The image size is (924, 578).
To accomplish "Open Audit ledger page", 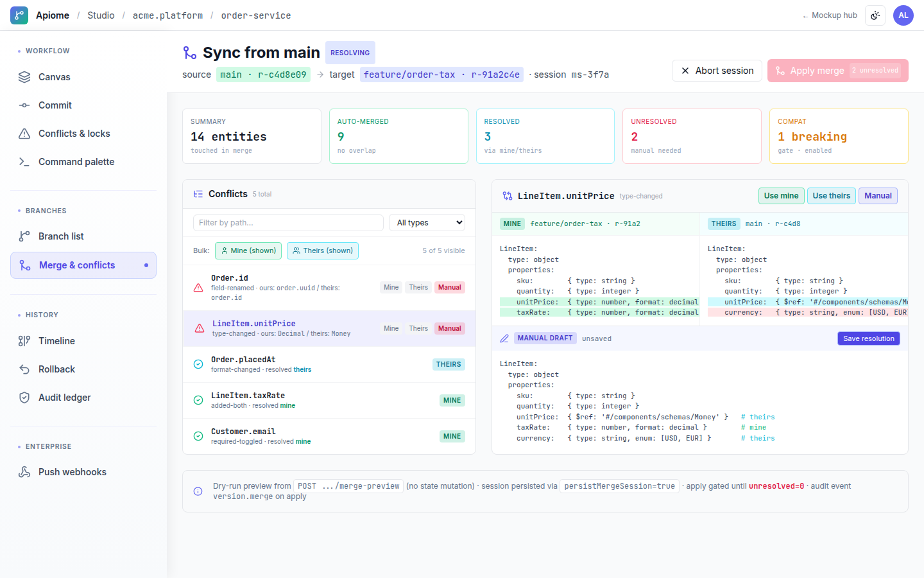I will (83, 398).
